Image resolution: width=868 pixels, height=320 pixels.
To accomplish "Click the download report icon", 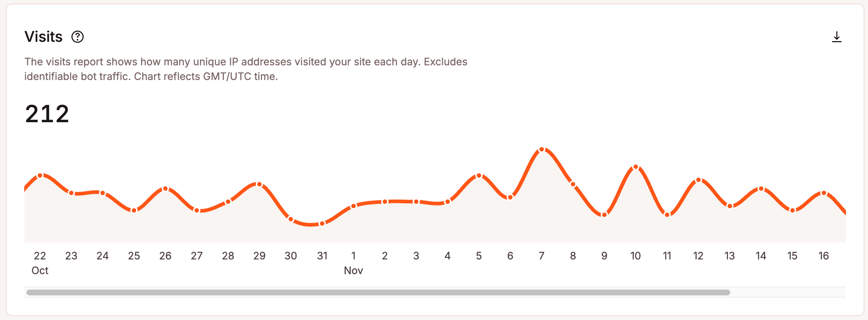I will [837, 37].
